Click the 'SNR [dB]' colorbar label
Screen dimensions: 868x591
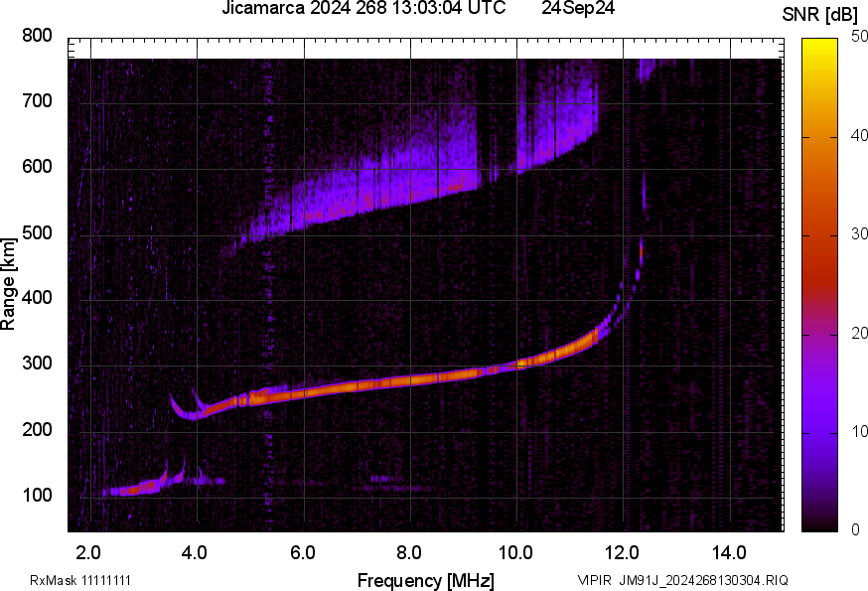pos(820,15)
